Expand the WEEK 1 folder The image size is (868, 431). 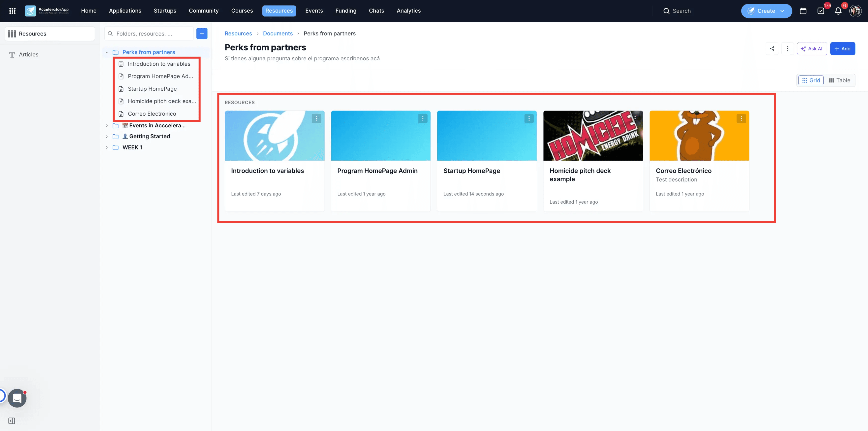[x=107, y=147]
